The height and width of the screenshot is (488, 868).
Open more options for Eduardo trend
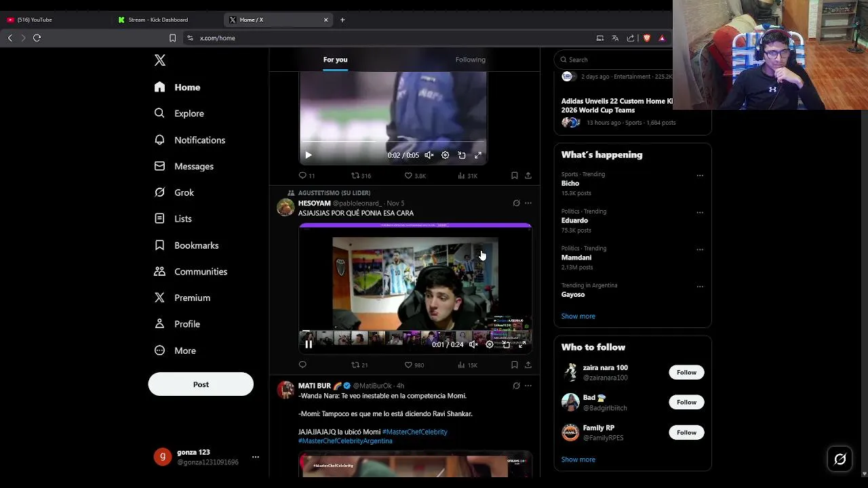point(700,212)
